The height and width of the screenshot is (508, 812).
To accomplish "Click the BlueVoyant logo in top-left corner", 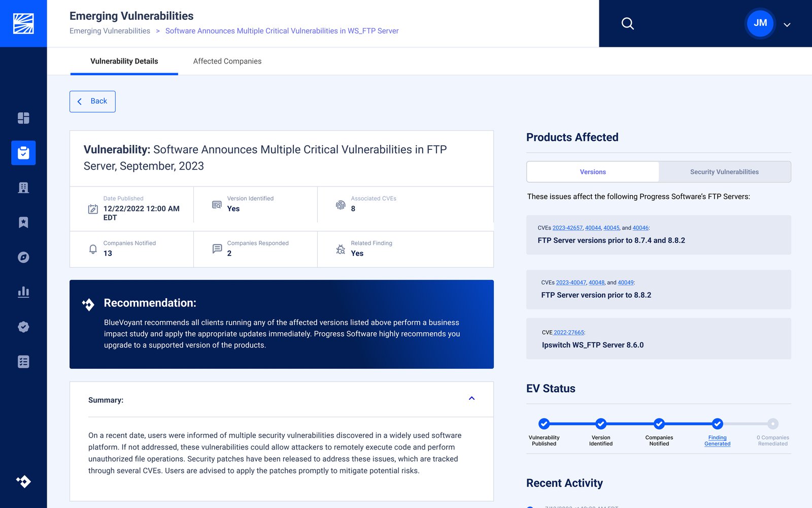I will [23, 23].
